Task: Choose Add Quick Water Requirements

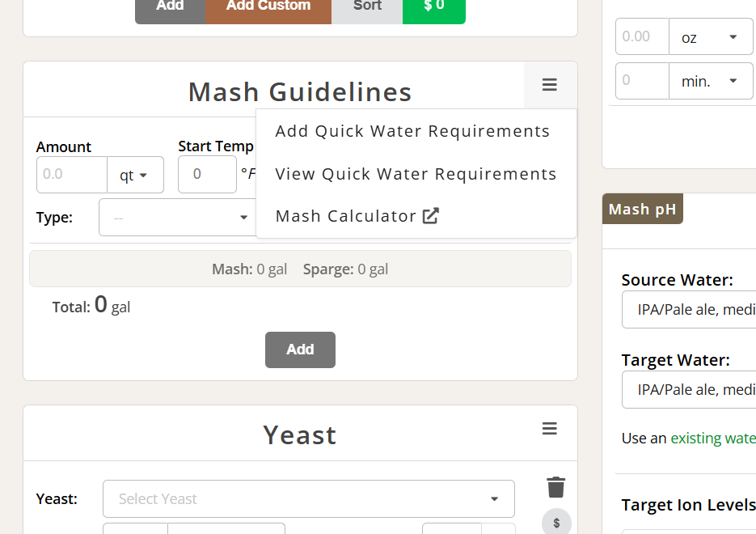Action: coord(412,131)
